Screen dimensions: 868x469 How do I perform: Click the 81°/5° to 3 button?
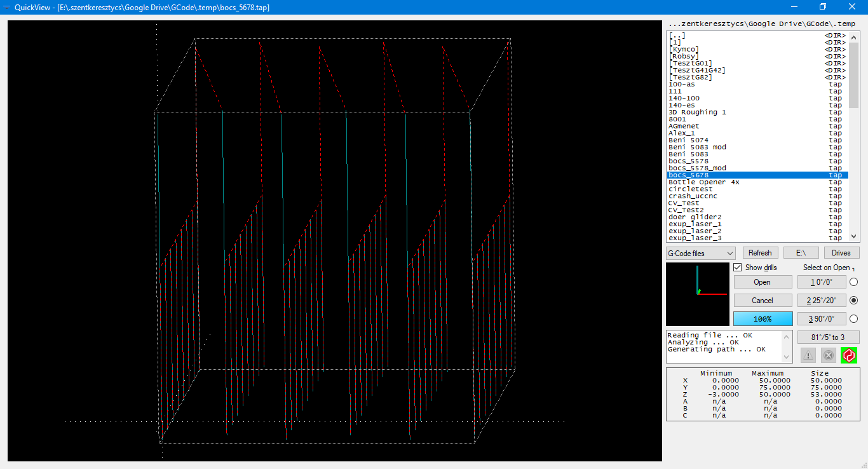(x=828, y=337)
